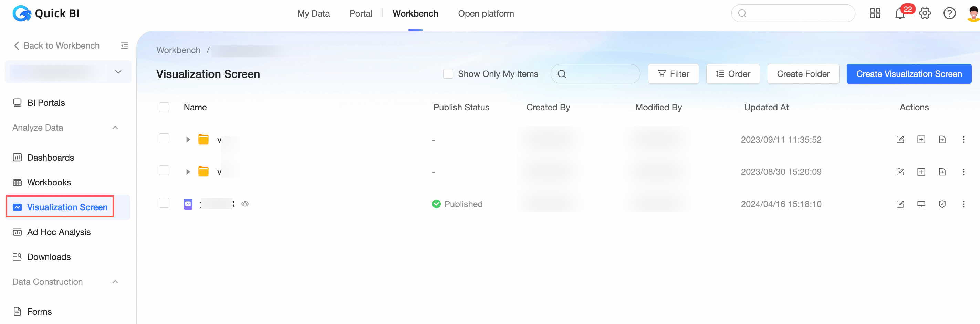980x324 pixels.
Task: Open the workspace selector dropdown
Action: point(68,72)
